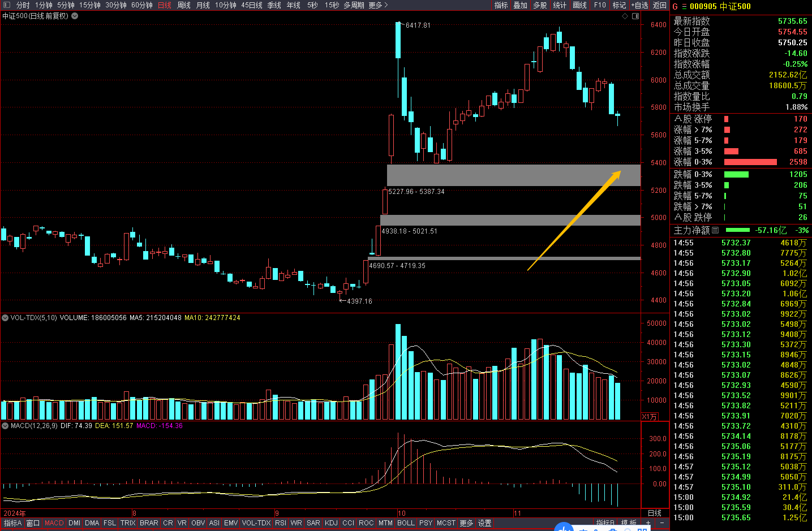
Task: Click the 4690.57 - 4719.35 gap label
Action: [397, 266]
